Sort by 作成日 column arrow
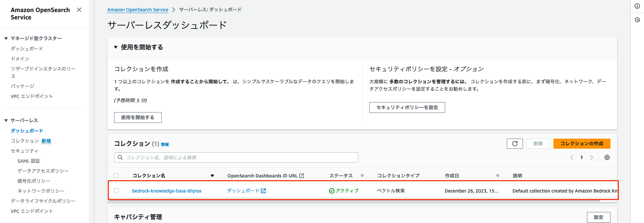The height and width of the screenshot is (223, 644). click(498, 176)
